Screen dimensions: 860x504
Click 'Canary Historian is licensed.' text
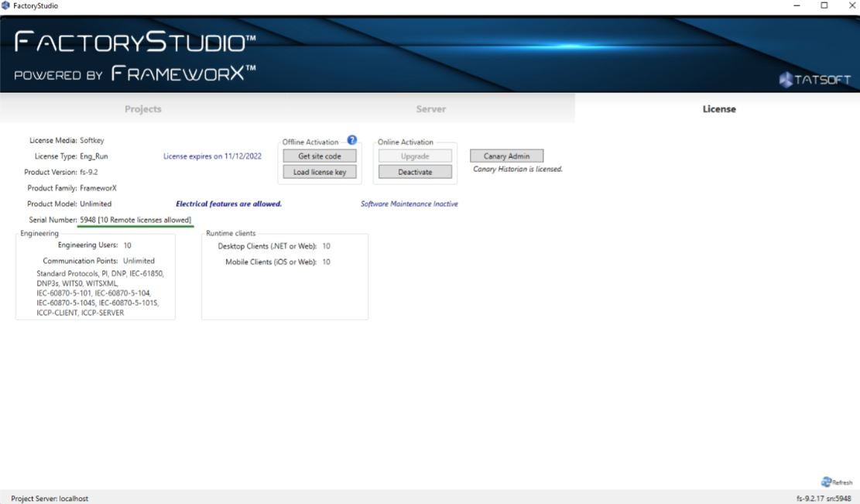tap(518, 170)
